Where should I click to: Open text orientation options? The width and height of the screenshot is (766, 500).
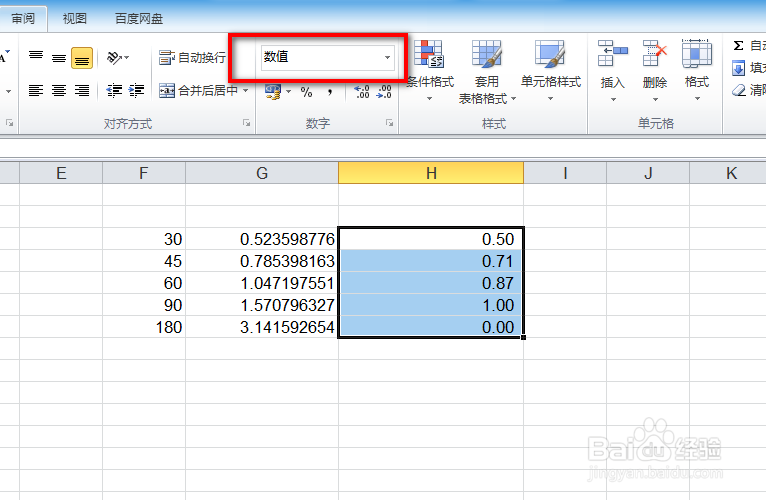coord(118,58)
